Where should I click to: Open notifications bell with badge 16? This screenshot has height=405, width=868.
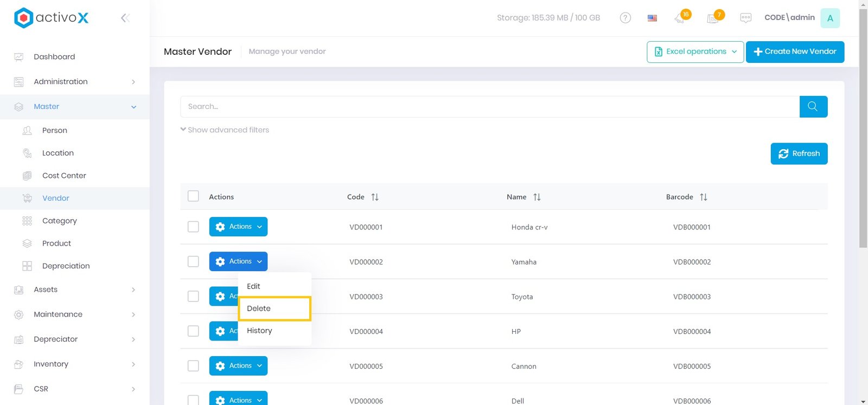click(680, 18)
